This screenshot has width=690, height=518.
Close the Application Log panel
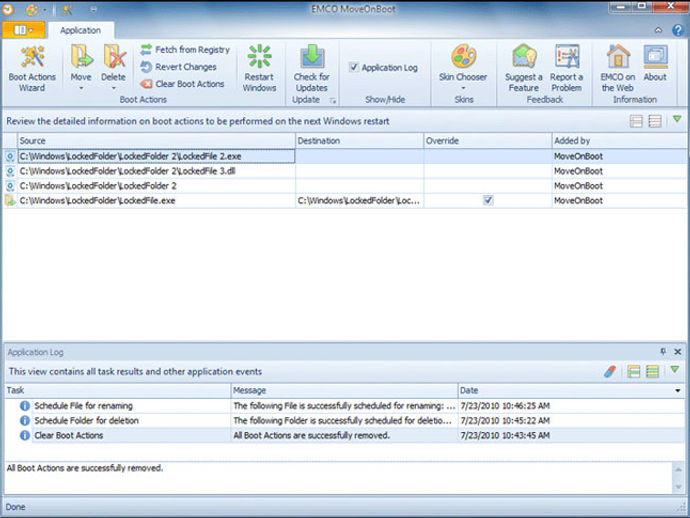678,352
